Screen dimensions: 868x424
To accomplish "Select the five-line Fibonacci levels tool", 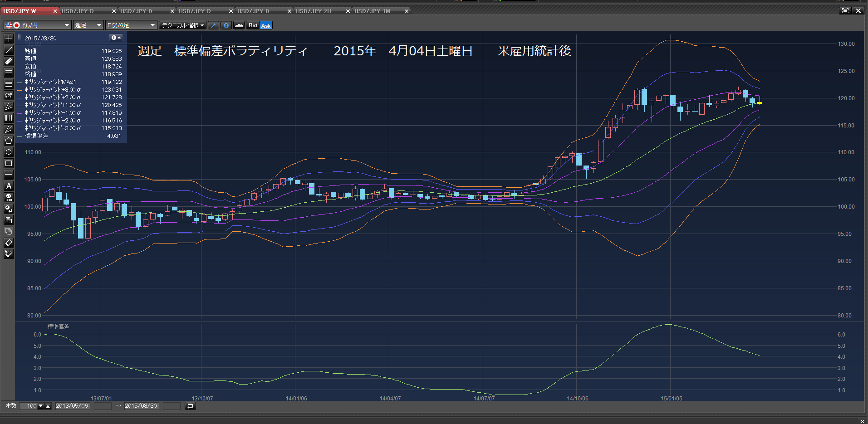I will pos(9,84).
